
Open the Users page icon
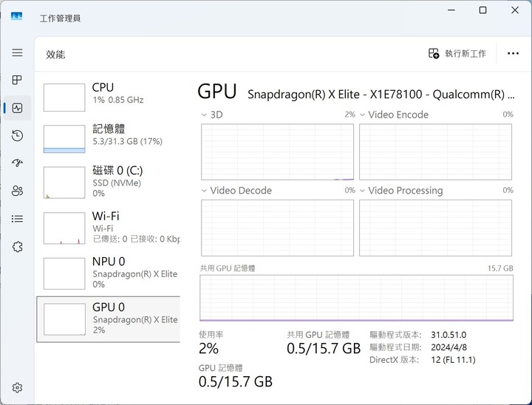click(x=17, y=191)
